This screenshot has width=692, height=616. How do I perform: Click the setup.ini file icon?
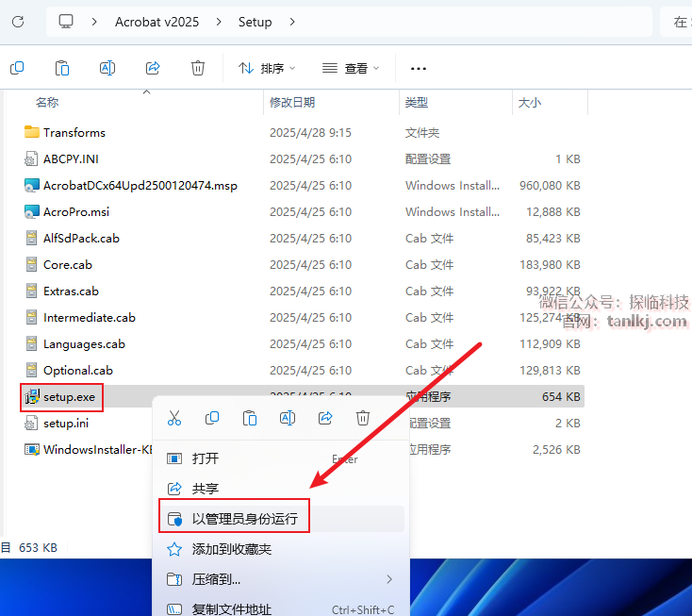(x=30, y=423)
